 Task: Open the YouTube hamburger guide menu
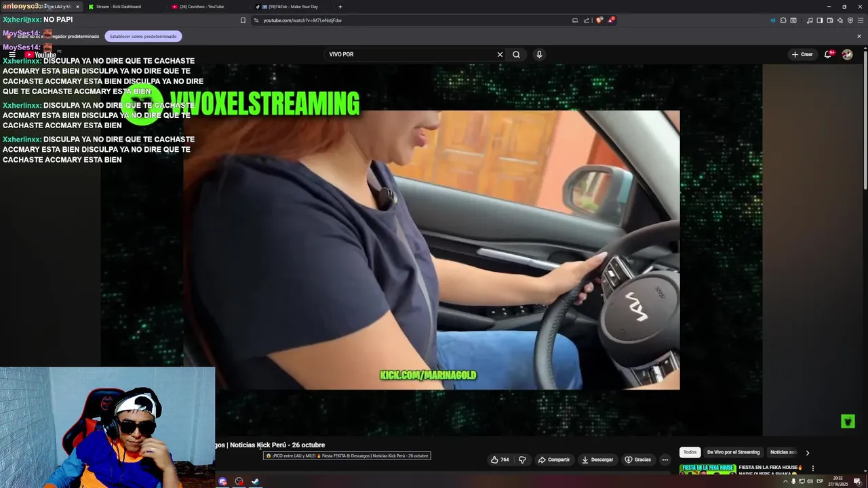click(x=12, y=55)
